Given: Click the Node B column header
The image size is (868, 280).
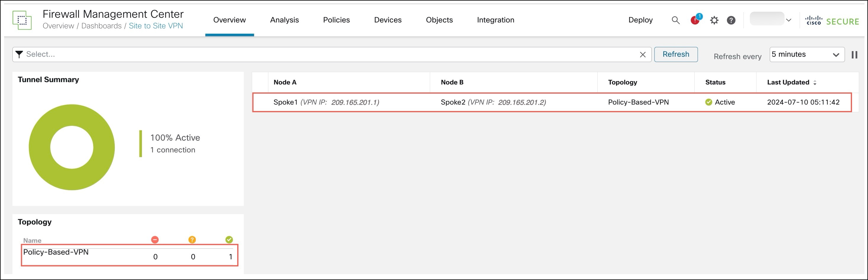Looking at the screenshot, I should [x=452, y=82].
